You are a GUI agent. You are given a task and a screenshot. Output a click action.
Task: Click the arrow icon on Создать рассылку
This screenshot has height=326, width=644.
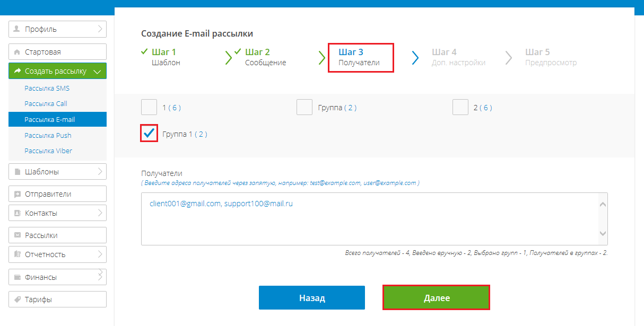(x=17, y=71)
